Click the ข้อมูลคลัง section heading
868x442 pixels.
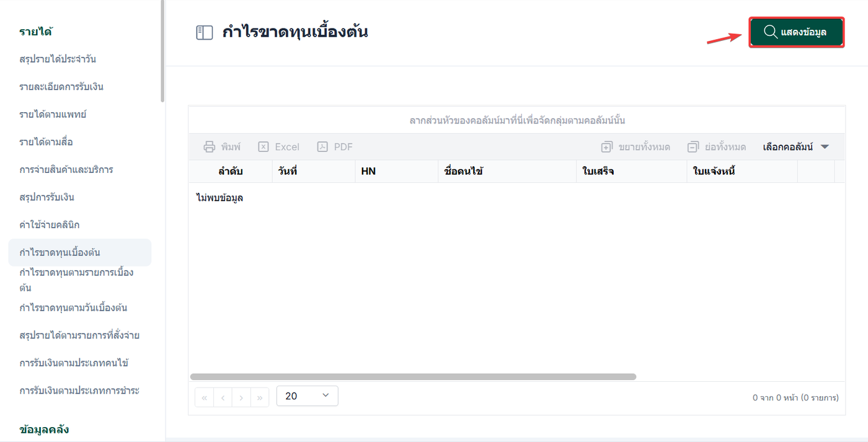tap(44, 430)
